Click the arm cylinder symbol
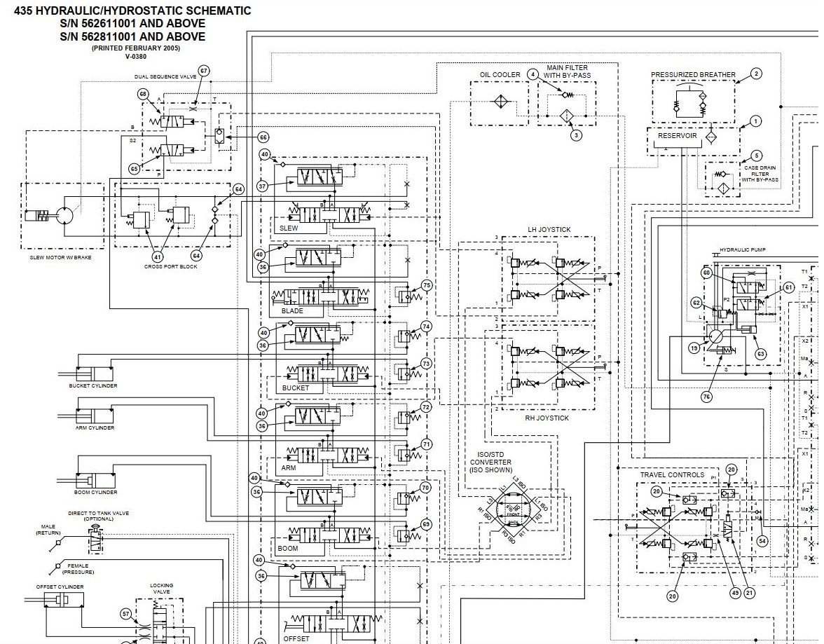The height and width of the screenshot is (644, 824). 95,416
